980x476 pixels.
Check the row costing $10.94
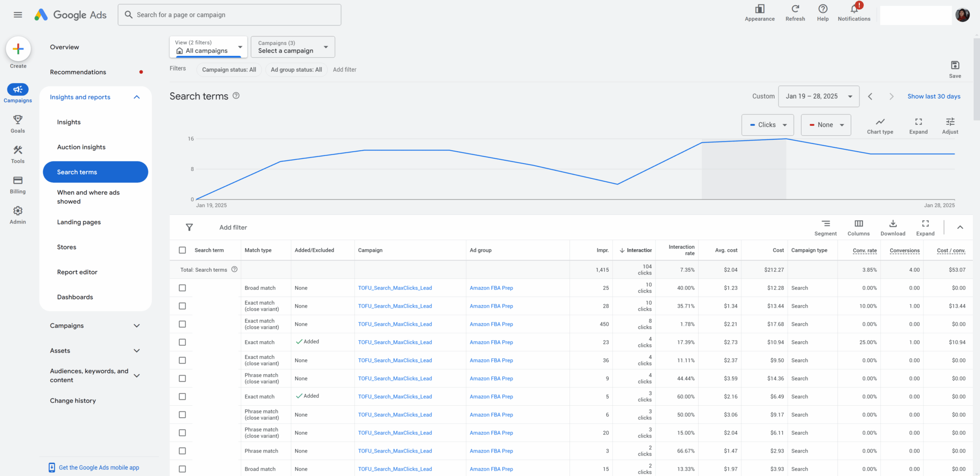click(x=182, y=343)
